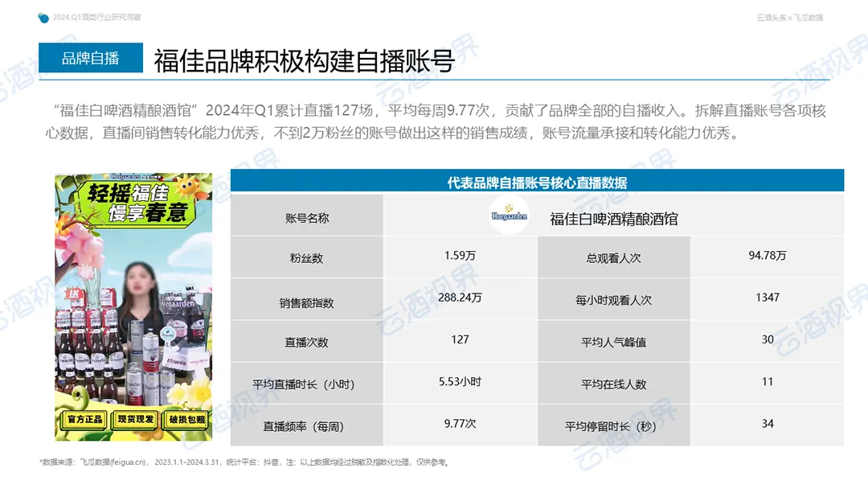Select the 平均在线人数 label cell
868x489 pixels.
pyautogui.click(x=613, y=384)
